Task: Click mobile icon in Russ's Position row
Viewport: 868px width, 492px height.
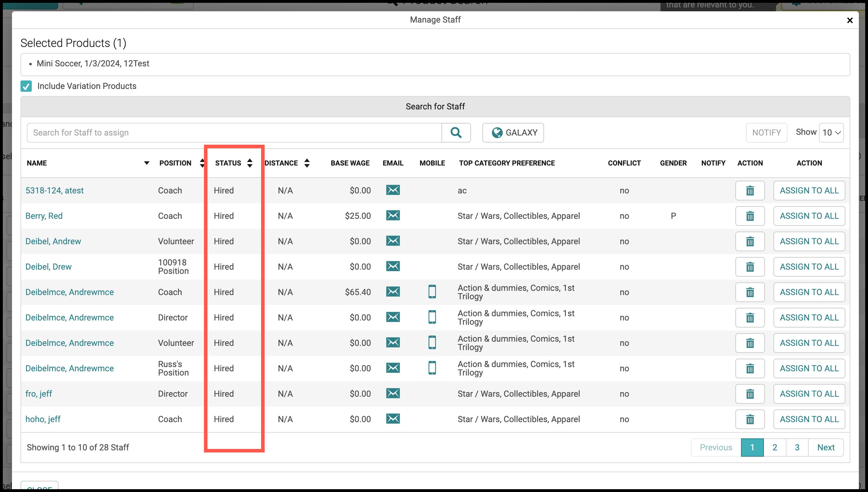Action: coord(432,368)
